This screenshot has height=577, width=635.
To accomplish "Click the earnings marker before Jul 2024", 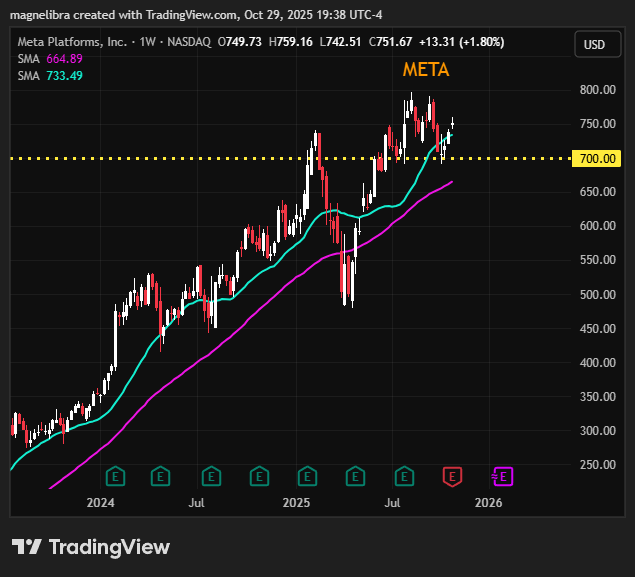I will pos(160,477).
